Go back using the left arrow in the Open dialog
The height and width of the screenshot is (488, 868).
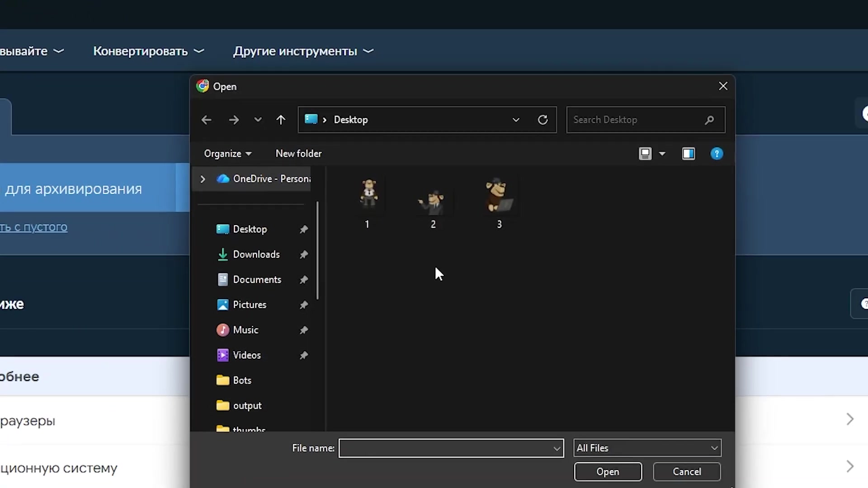tap(207, 120)
